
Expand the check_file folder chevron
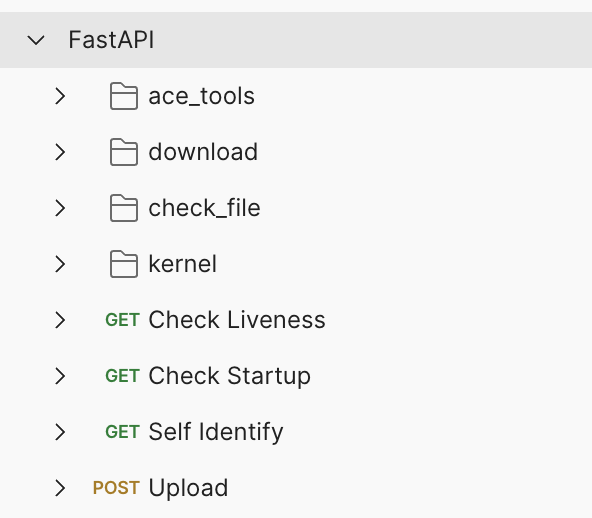click(x=60, y=208)
